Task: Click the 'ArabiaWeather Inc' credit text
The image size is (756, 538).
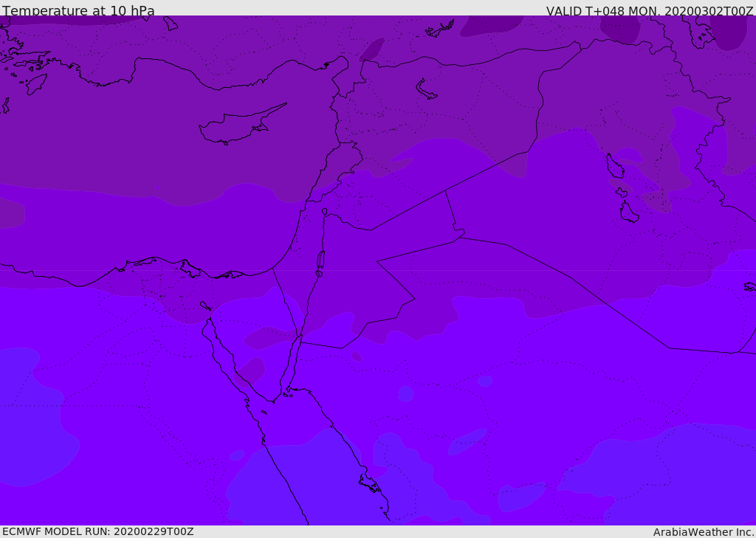Action: point(704,532)
